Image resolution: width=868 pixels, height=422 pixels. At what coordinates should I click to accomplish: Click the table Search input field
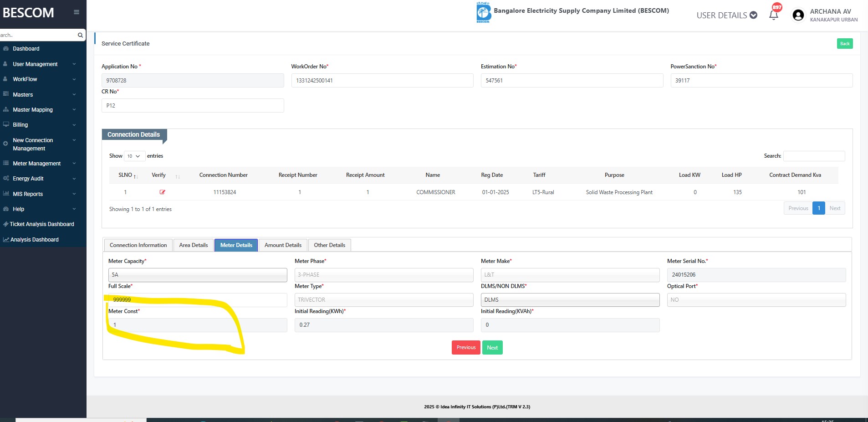pyautogui.click(x=814, y=156)
